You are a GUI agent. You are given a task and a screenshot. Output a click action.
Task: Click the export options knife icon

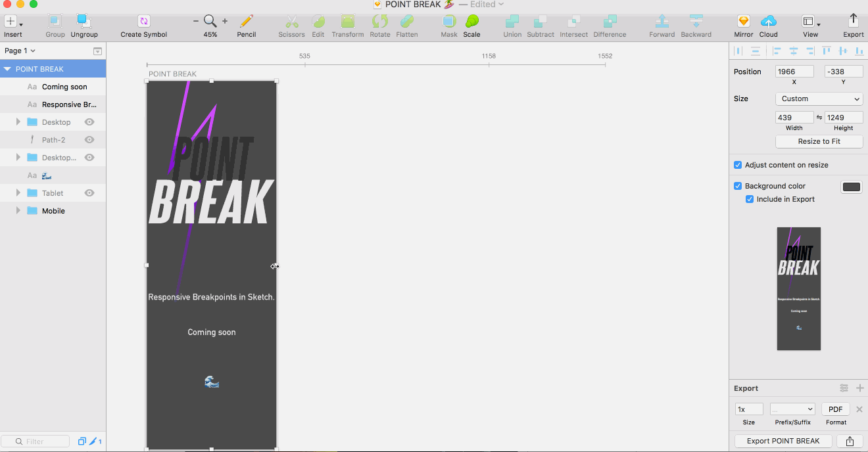point(844,388)
